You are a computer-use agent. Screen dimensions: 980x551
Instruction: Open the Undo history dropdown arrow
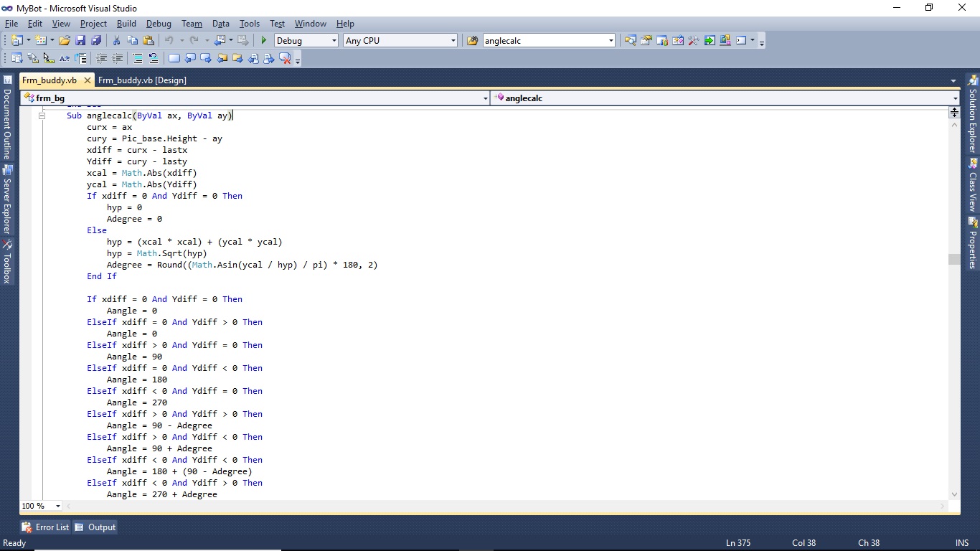(182, 40)
